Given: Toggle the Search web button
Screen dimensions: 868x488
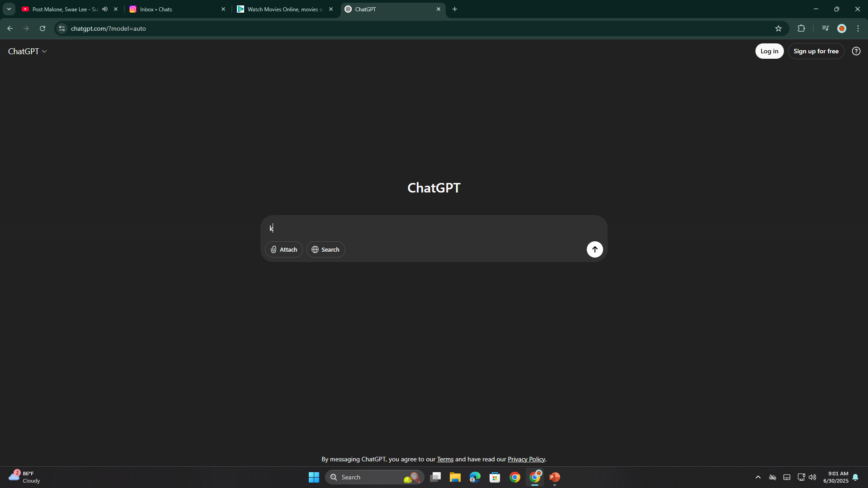Looking at the screenshot, I should pyautogui.click(x=325, y=249).
